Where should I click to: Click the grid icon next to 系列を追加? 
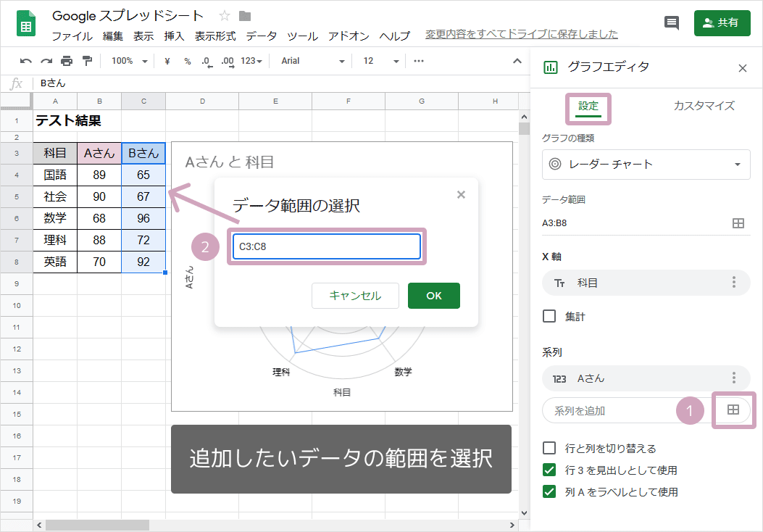click(x=733, y=410)
